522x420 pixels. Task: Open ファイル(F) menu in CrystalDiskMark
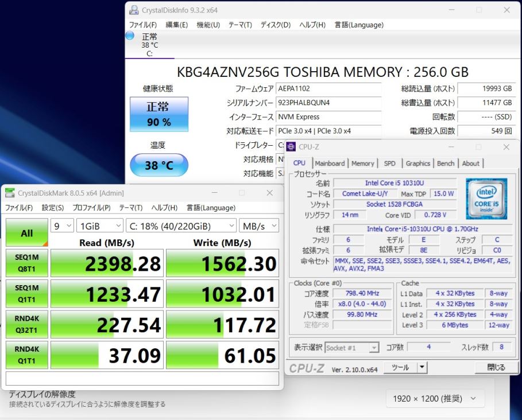coord(18,208)
